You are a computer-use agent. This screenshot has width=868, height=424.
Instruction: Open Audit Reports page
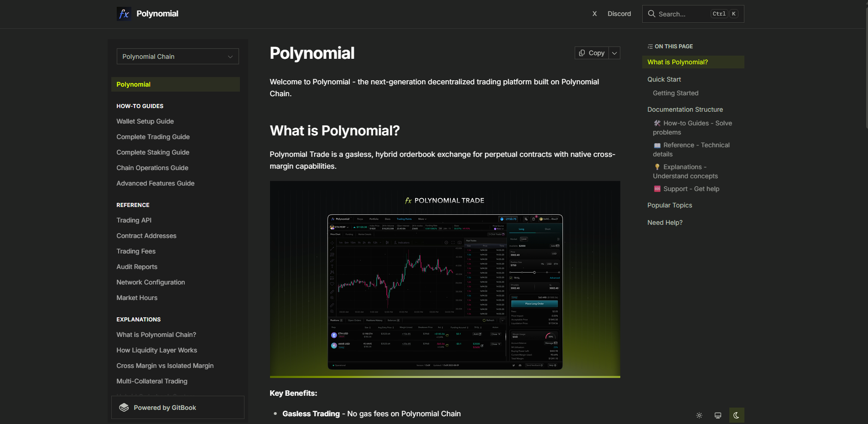[137, 267]
